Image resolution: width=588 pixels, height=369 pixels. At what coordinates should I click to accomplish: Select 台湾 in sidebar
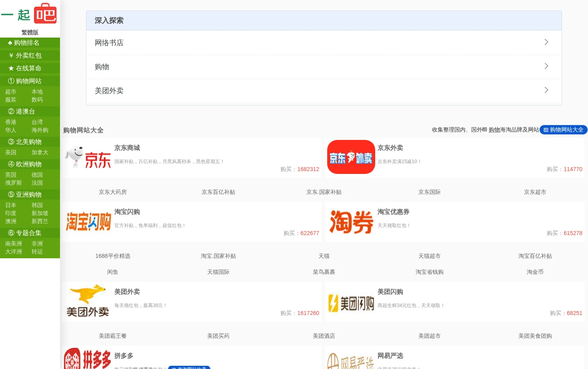coord(37,122)
